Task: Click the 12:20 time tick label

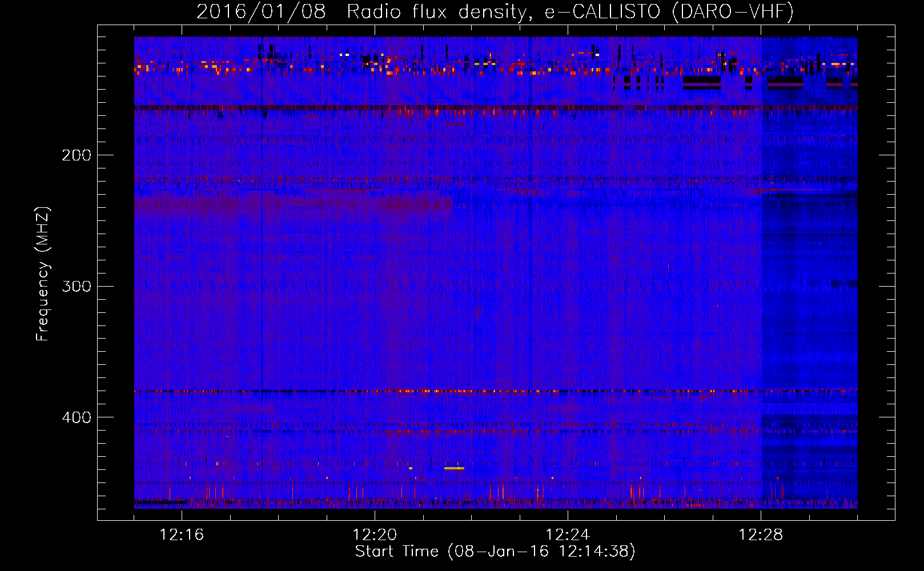Action: click(x=375, y=534)
